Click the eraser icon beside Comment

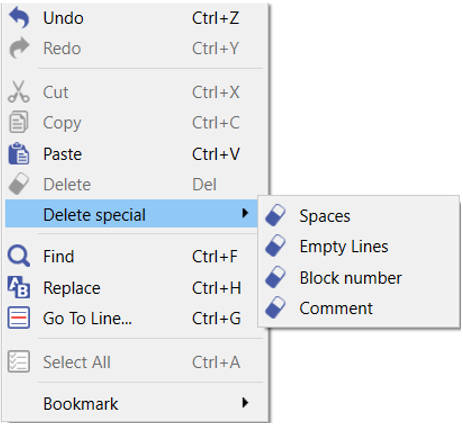click(x=275, y=307)
